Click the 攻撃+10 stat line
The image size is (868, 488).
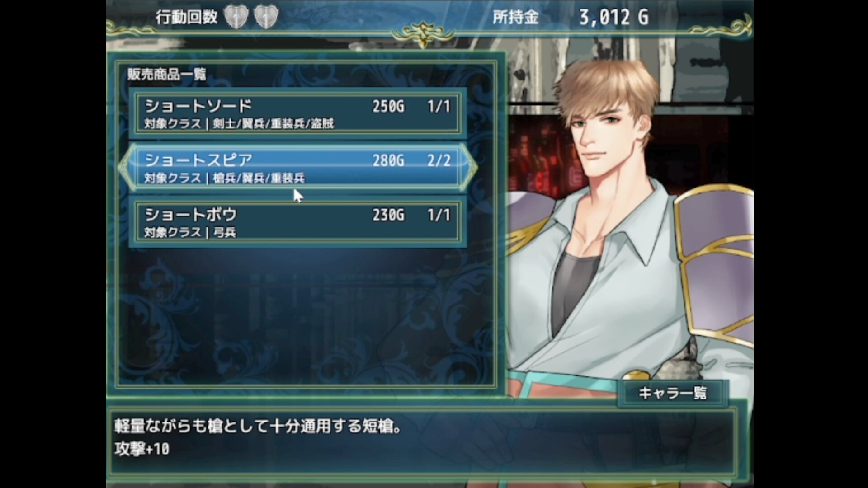[x=142, y=449]
